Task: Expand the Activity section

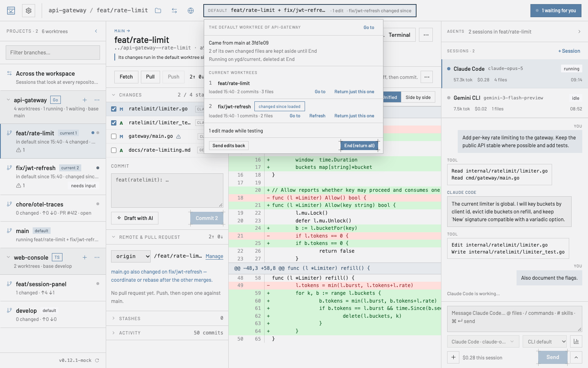Action: tap(114, 333)
